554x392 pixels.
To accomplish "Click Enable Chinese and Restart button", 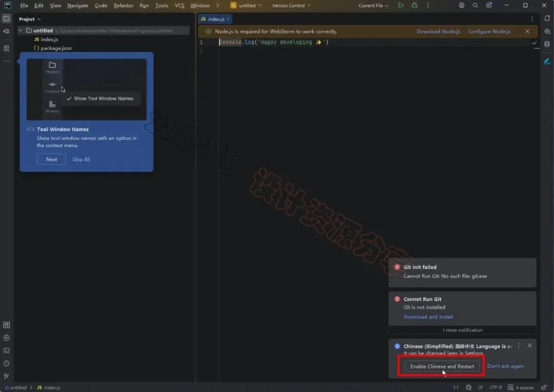I will coord(442,366).
